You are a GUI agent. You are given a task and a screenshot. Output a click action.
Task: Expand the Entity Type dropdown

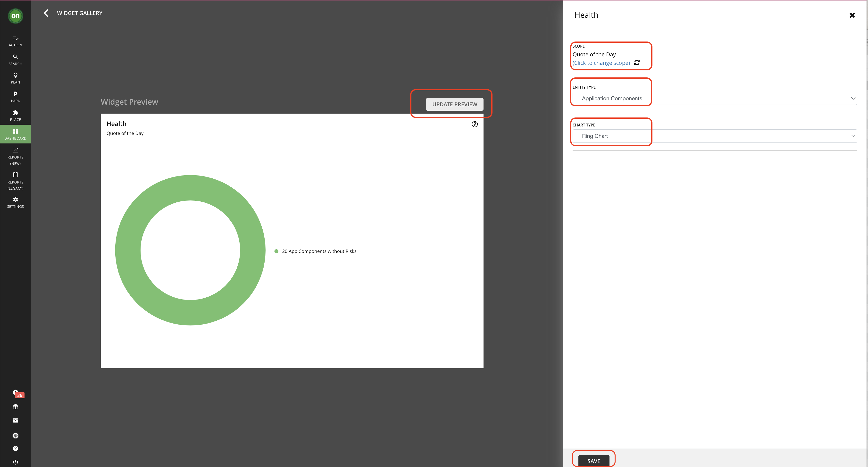[x=714, y=98]
